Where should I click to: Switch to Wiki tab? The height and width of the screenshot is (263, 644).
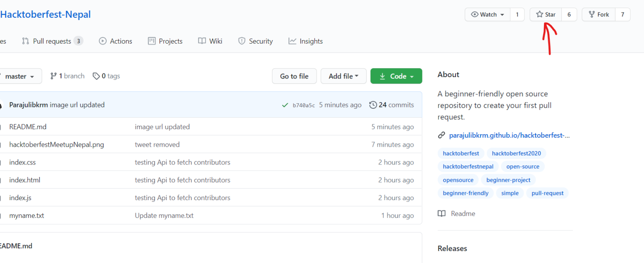210,41
